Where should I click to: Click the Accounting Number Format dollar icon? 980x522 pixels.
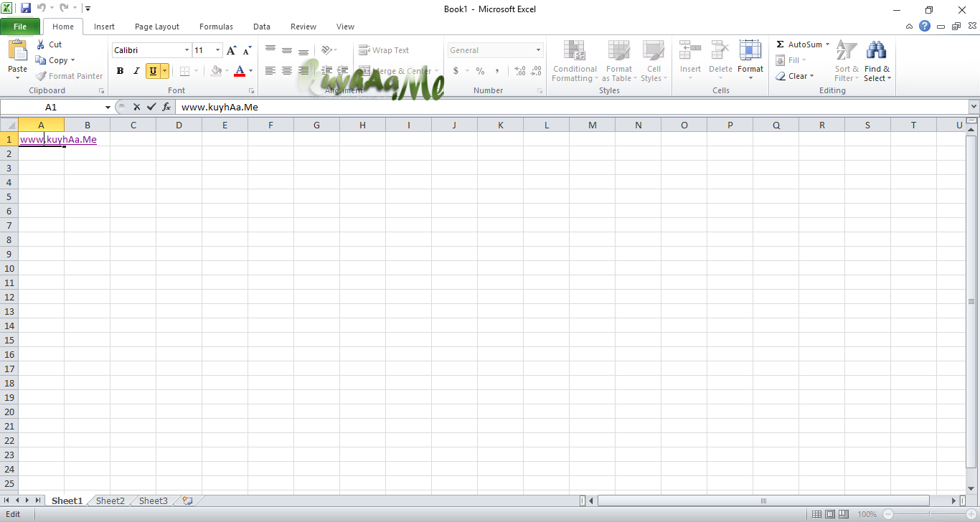[456, 71]
